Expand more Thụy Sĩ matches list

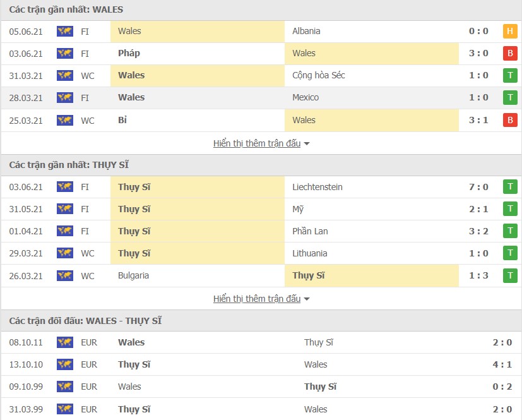click(x=261, y=299)
